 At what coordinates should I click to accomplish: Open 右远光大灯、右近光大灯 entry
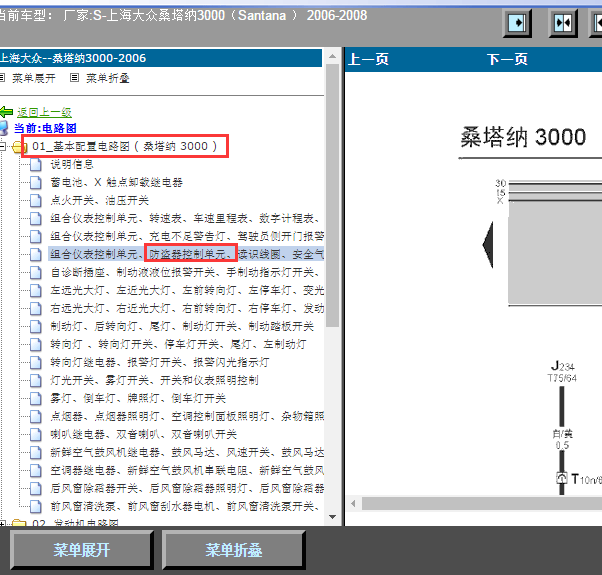(x=187, y=308)
